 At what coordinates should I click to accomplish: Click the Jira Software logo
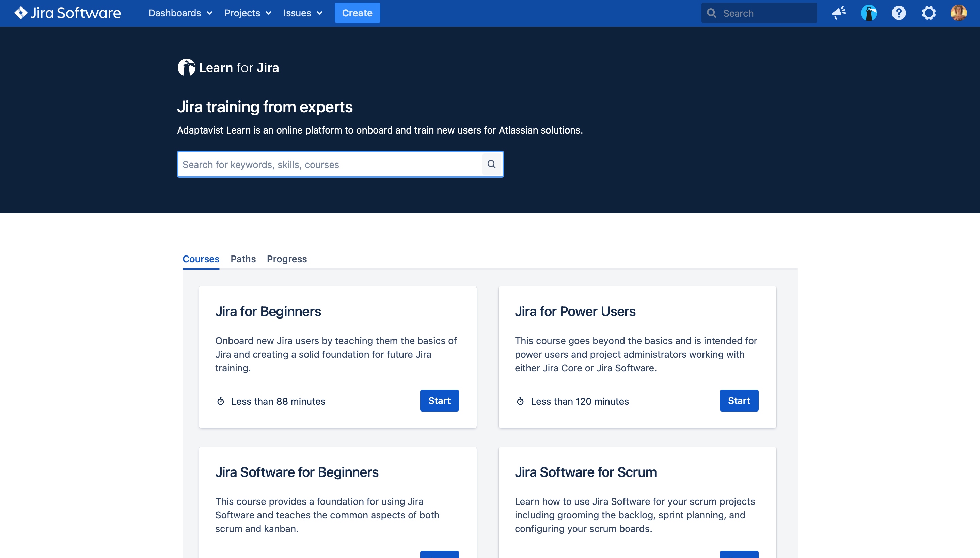[x=67, y=13]
